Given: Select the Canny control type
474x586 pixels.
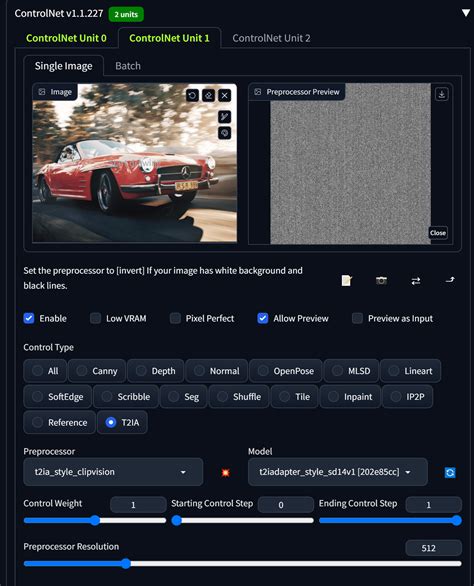Looking at the screenshot, I should coord(97,371).
